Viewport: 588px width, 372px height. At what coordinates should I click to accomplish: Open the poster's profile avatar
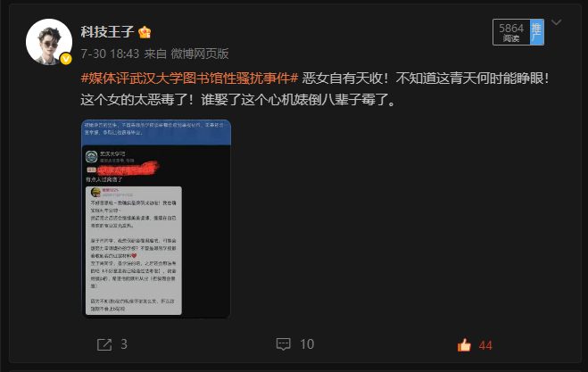pyautogui.click(x=49, y=42)
